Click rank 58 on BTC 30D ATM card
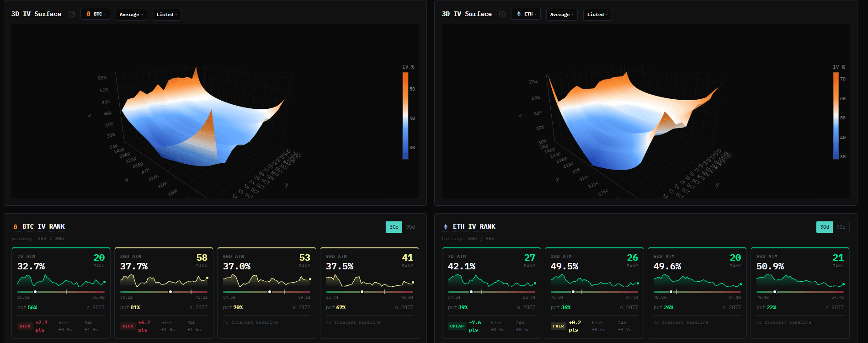This screenshot has height=343, width=868. 202,258
